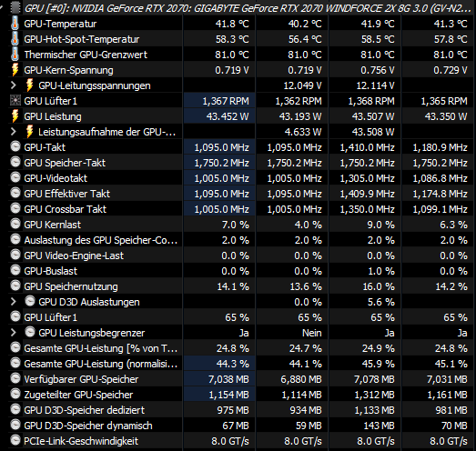Click the lightning icon beside GPU-Leitungsspannungen
Screen dimensions: 476x451
point(29,85)
